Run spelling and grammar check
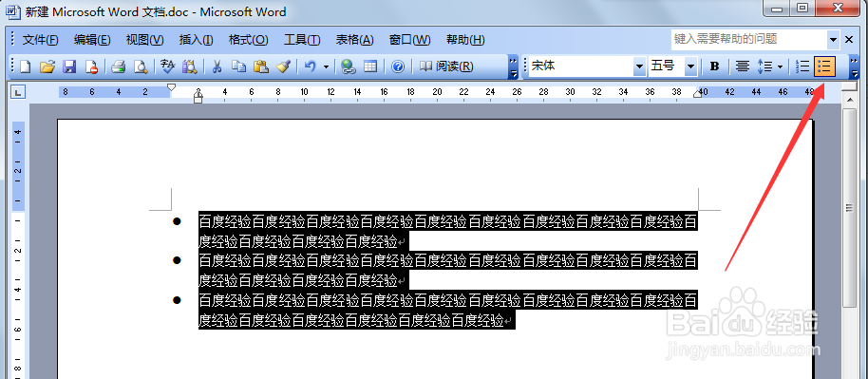This screenshot has width=868, height=379. coord(168,67)
